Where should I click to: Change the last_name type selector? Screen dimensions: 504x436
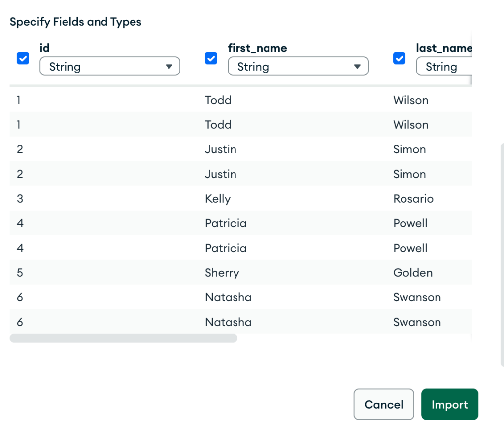tap(443, 67)
